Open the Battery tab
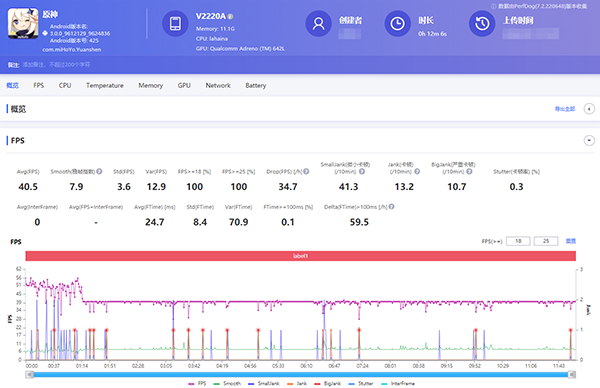The image size is (600, 388). point(256,85)
